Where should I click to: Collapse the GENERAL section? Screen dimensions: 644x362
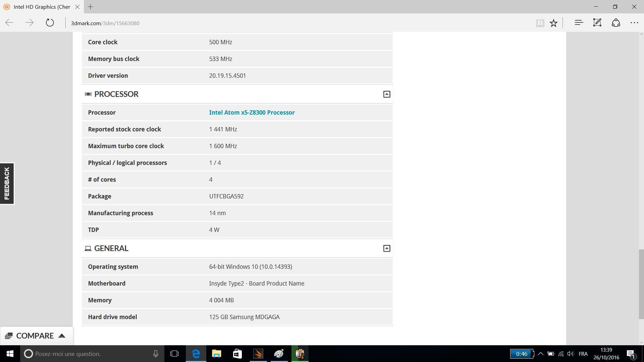(386, 248)
